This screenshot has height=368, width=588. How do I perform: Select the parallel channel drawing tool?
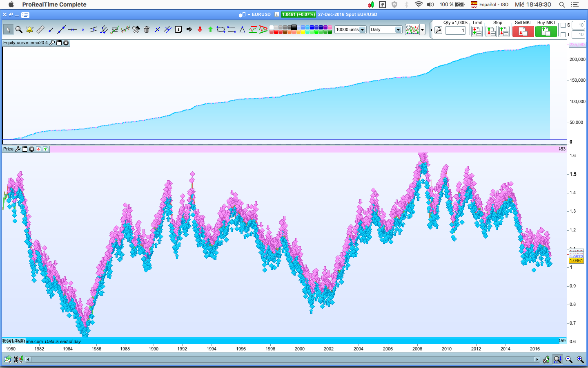pos(94,29)
